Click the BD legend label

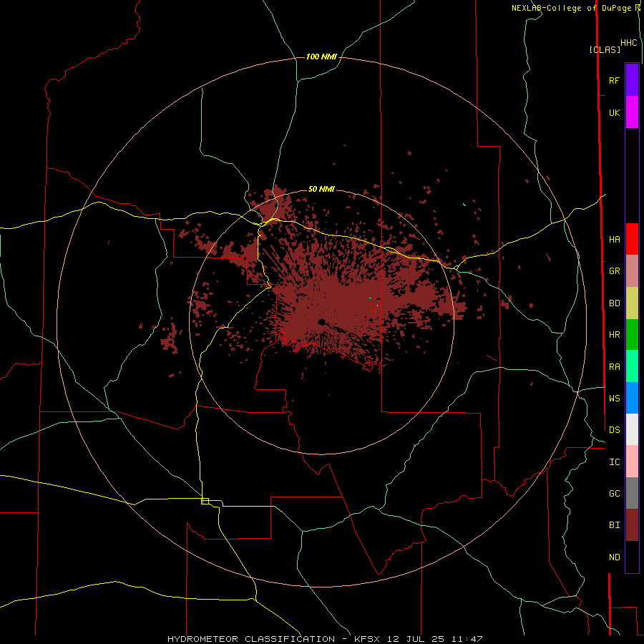(614, 303)
